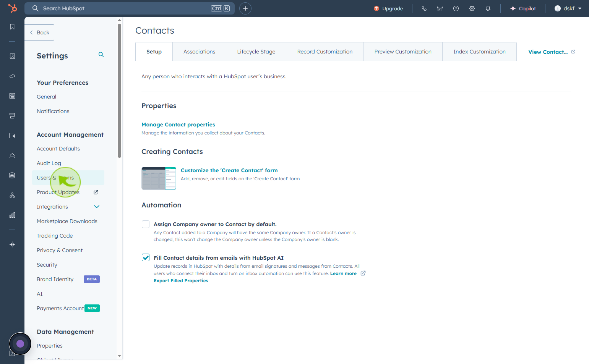The image size is (589, 364).
Task: Click inside the Search HubSpot field
Action: pos(130,8)
